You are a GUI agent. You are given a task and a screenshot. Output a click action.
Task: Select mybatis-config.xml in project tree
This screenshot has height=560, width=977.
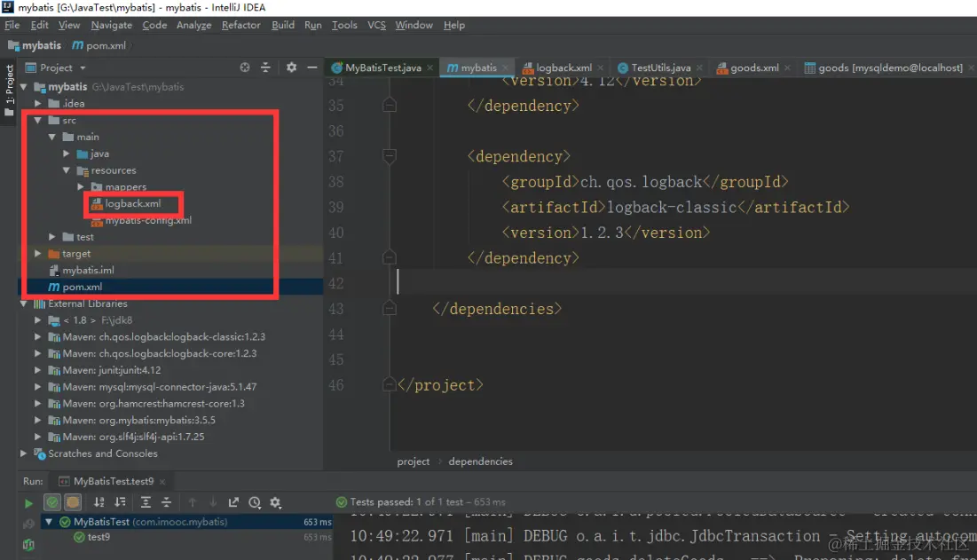tap(148, 220)
